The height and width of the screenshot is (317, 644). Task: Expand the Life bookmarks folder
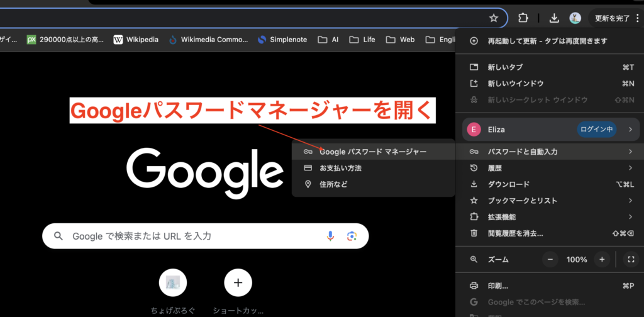[x=362, y=40]
